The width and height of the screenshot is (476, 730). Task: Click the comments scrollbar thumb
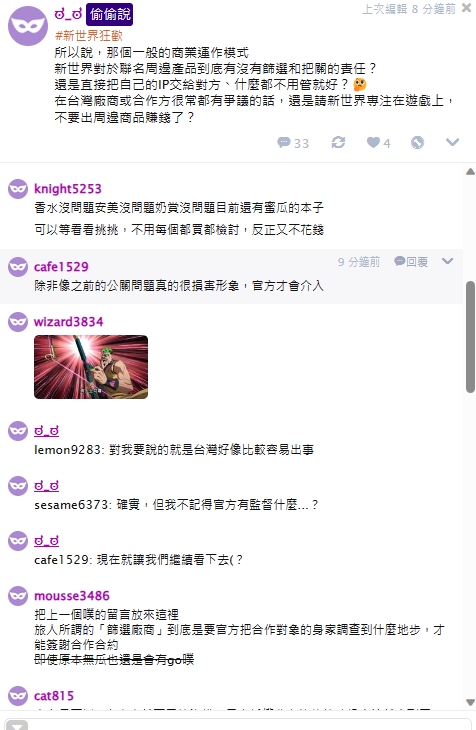(470, 337)
